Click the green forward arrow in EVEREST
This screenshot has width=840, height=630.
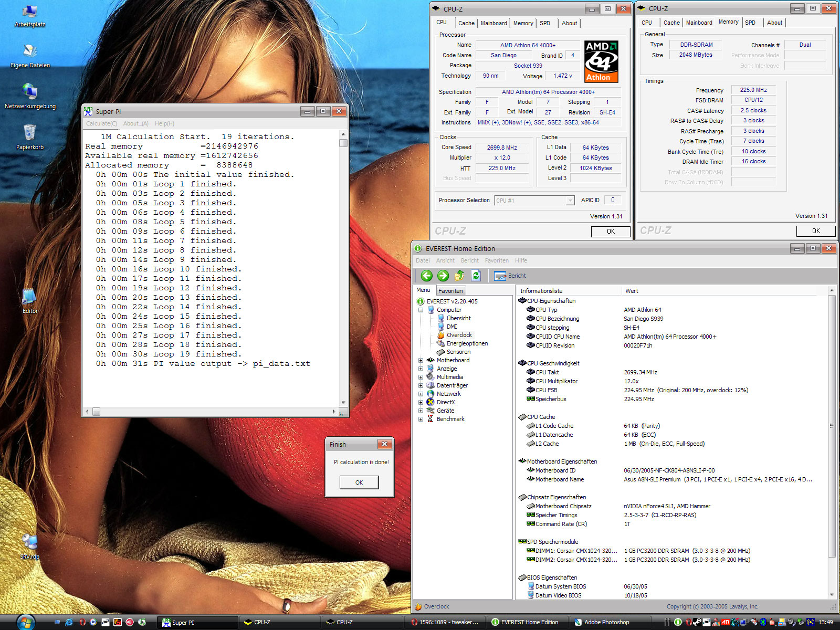click(443, 276)
